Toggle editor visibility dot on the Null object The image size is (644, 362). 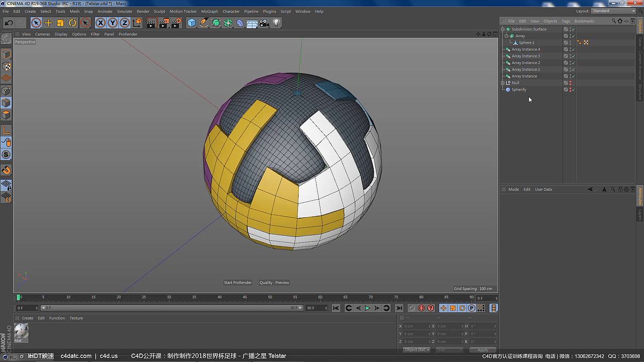pos(570,81)
